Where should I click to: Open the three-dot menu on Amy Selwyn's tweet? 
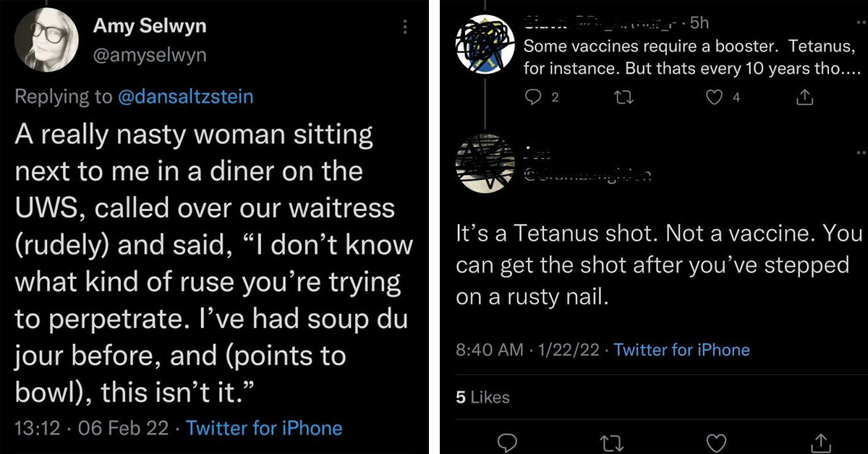(404, 27)
